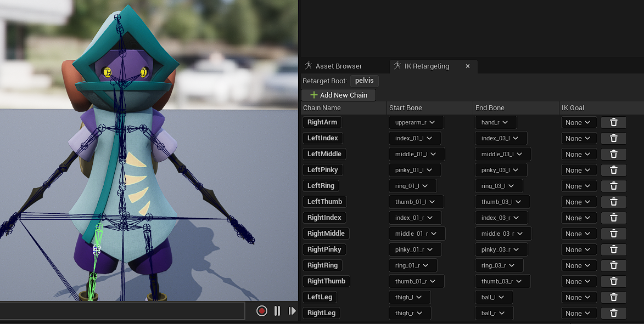Delete the LeftThumb chain with its trash icon
This screenshot has width=644, height=324.
(x=614, y=202)
